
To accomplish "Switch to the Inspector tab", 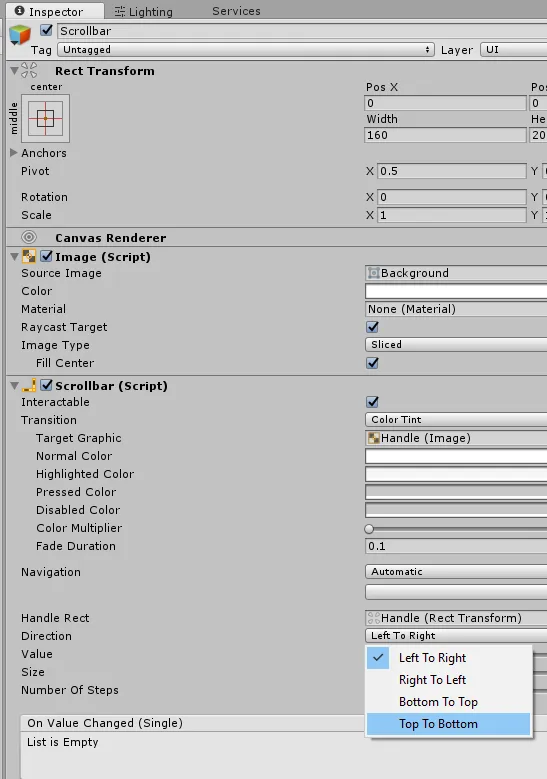I will tap(56, 11).
